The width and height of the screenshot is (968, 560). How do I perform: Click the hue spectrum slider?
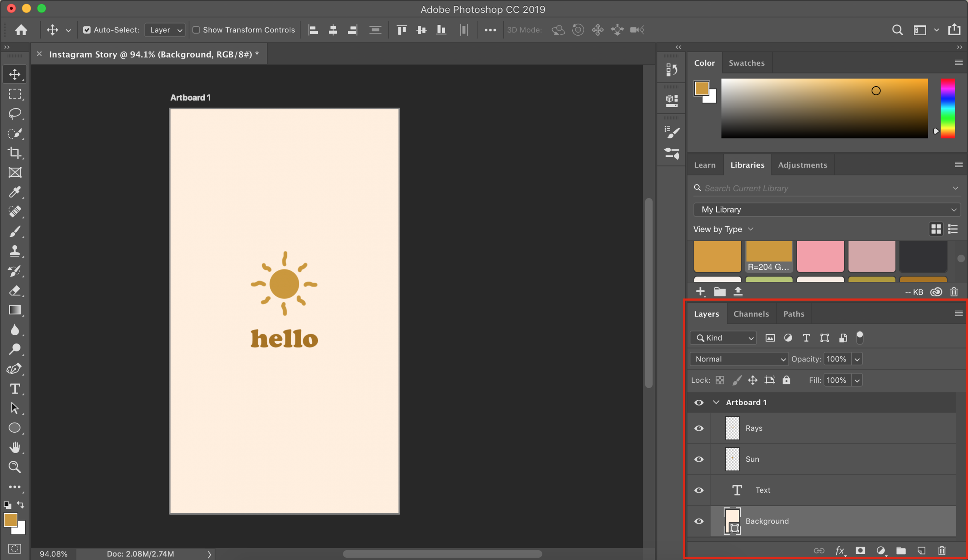(947, 108)
